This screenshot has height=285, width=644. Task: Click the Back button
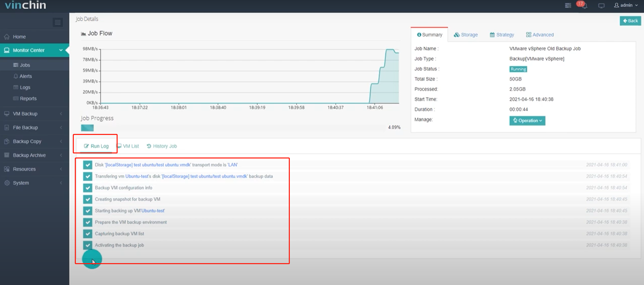pyautogui.click(x=630, y=21)
